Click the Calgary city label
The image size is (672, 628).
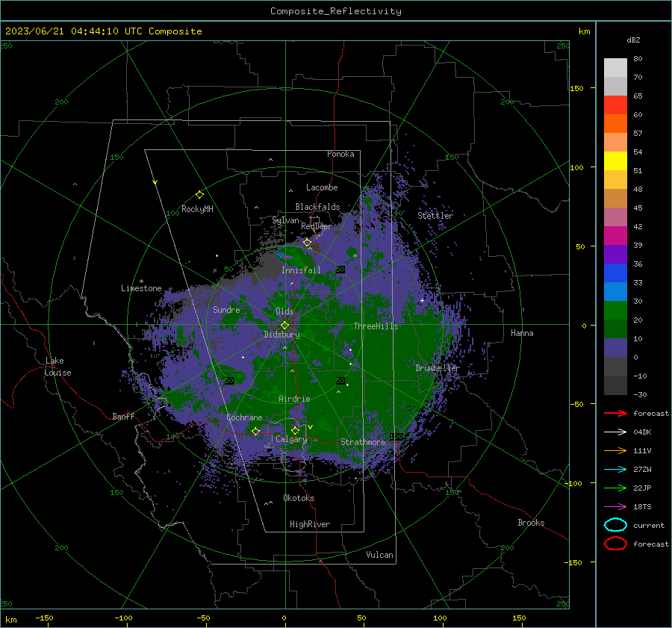tap(291, 439)
